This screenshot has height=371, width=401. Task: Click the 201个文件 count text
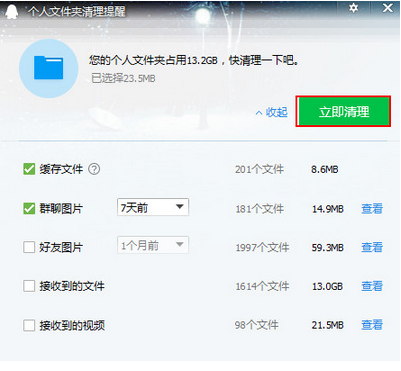click(259, 169)
